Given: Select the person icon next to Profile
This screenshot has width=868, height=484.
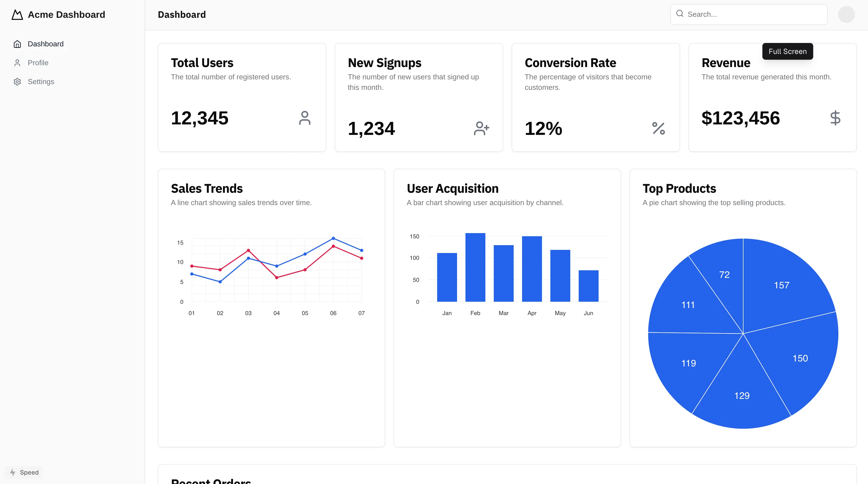Looking at the screenshot, I should (17, 63).
